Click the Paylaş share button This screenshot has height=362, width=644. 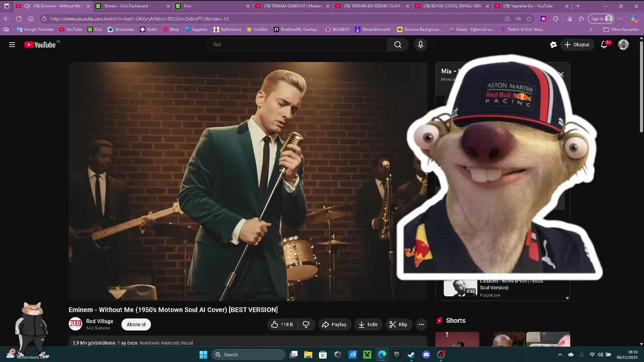tap(334, 325)
